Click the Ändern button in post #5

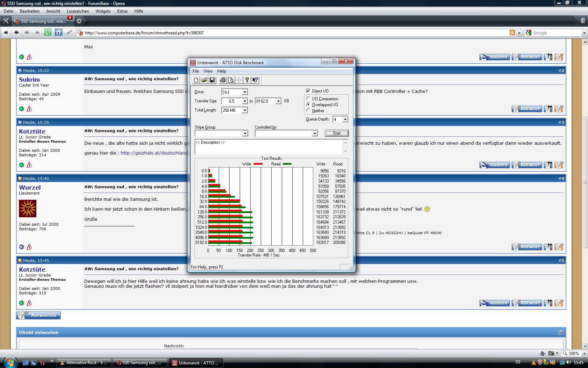coord(495,303)
